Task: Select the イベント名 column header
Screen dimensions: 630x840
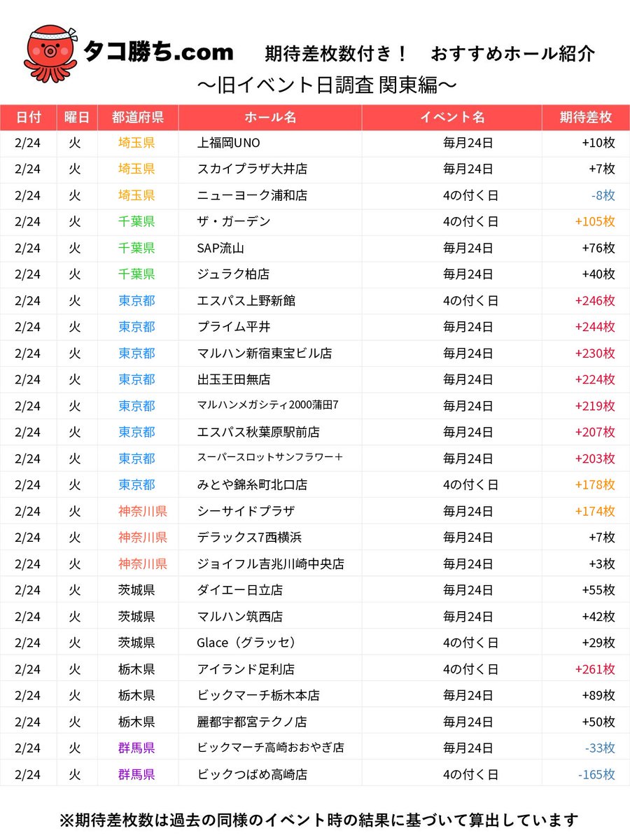Action: point(451,117)
